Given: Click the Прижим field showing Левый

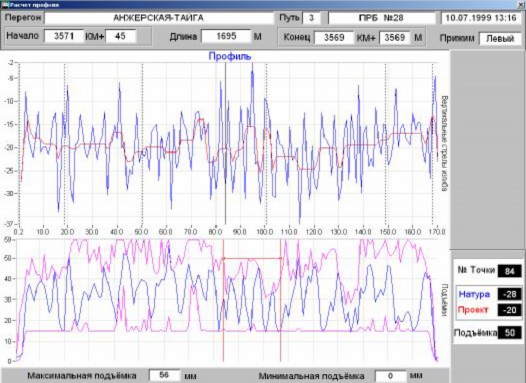Looking at the screenshot, I should [x=500, y=39].
